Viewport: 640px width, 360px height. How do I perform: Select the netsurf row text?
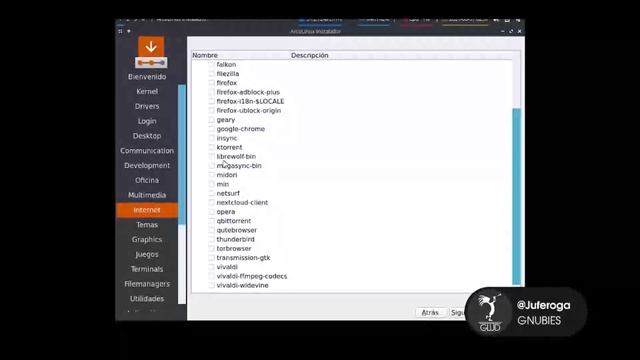(228, 193)
